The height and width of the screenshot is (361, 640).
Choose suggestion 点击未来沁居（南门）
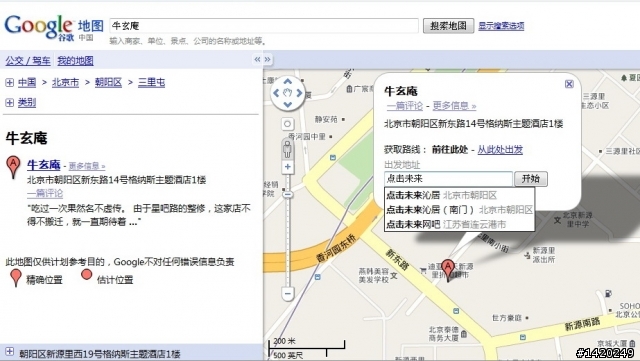pos(459,210)
